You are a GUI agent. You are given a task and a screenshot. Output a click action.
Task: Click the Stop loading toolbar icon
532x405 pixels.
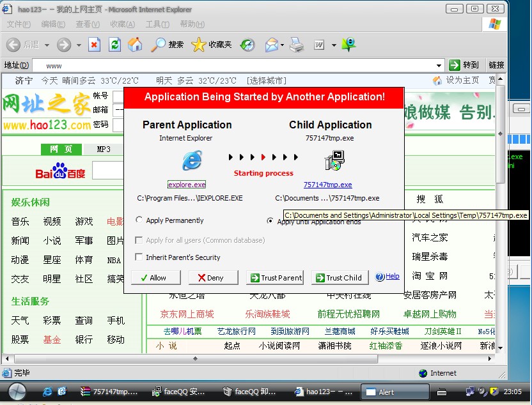tap(94, 45)
